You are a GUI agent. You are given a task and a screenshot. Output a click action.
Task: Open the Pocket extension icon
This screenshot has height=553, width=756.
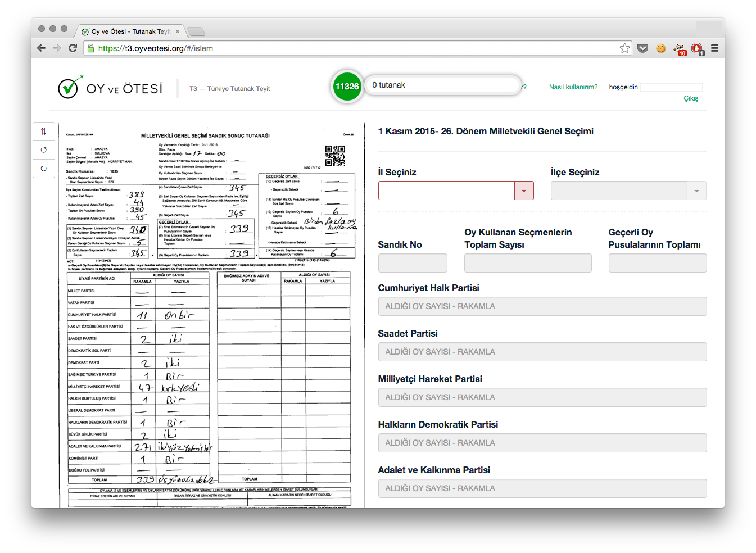(643, 48)
